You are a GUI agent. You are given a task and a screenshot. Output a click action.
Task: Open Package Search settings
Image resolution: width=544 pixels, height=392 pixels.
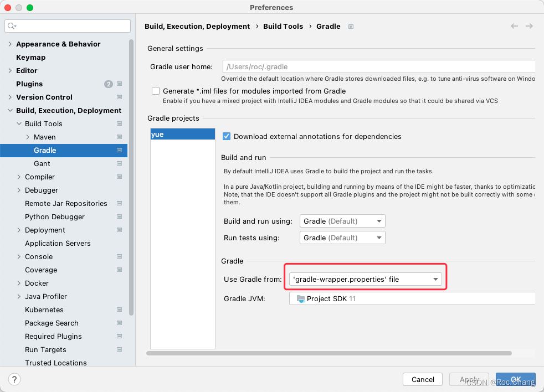pos(52,323)
